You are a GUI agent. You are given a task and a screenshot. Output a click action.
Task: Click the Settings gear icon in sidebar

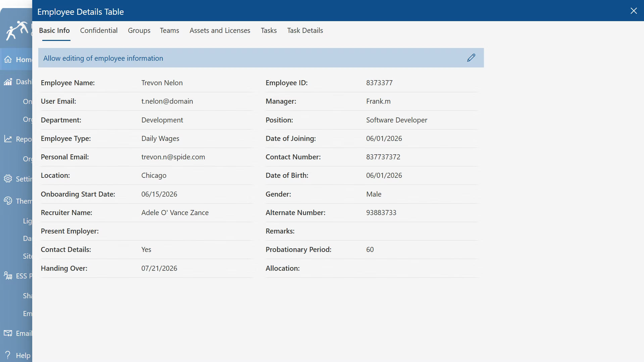(8, 178)
